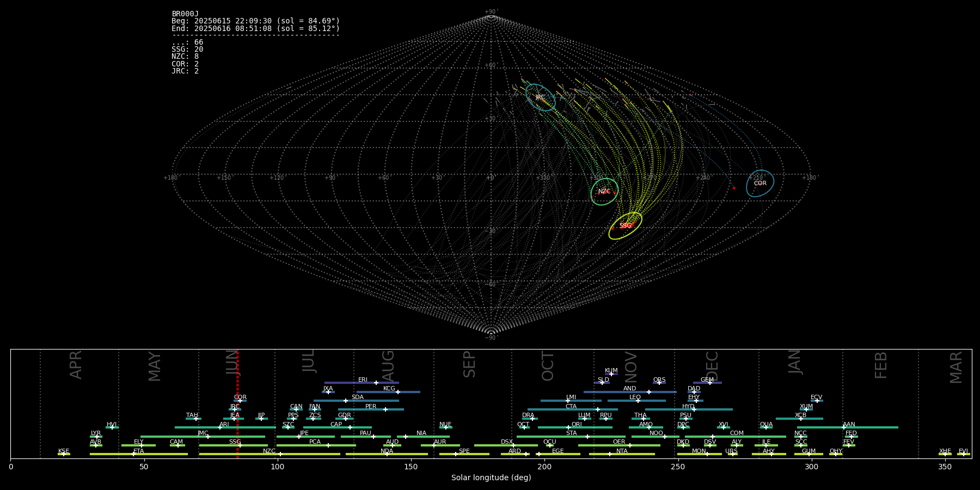Click the SPE shower bar in timeline

tap(464, 454)
